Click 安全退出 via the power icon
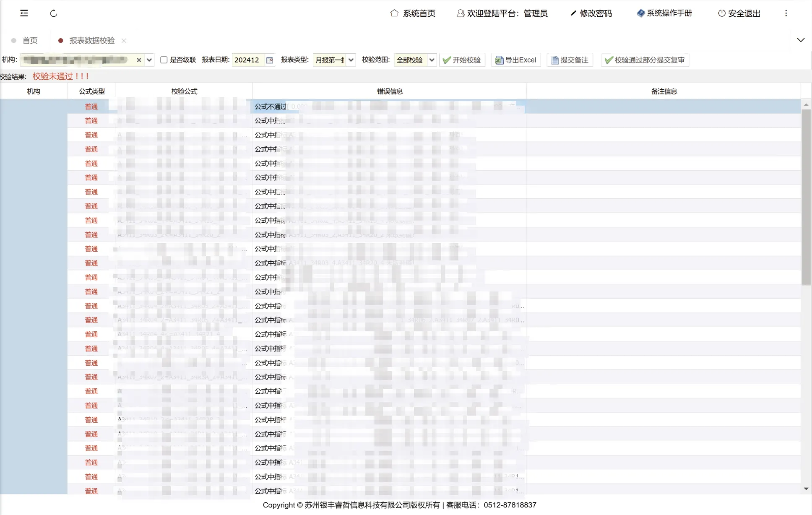 click(x=721, y=13)
